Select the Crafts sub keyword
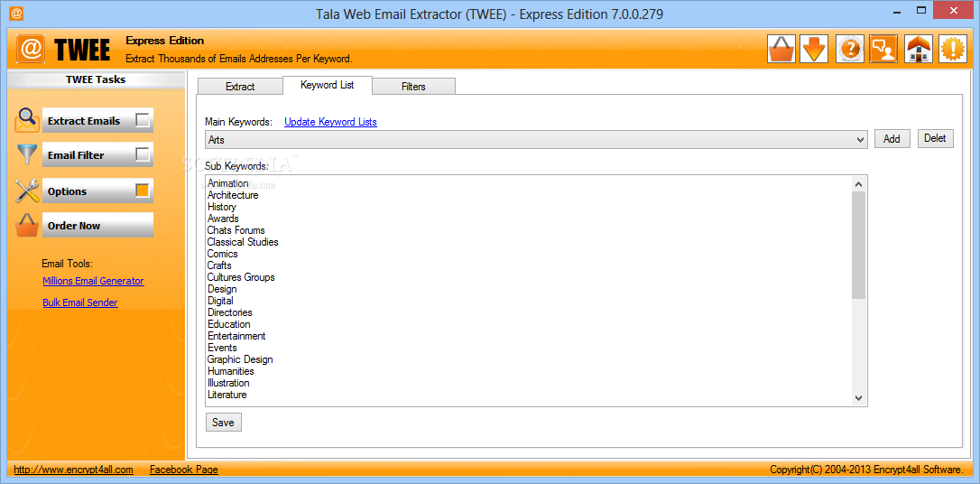Screen dimensions: 980x484 coord(219,265)
